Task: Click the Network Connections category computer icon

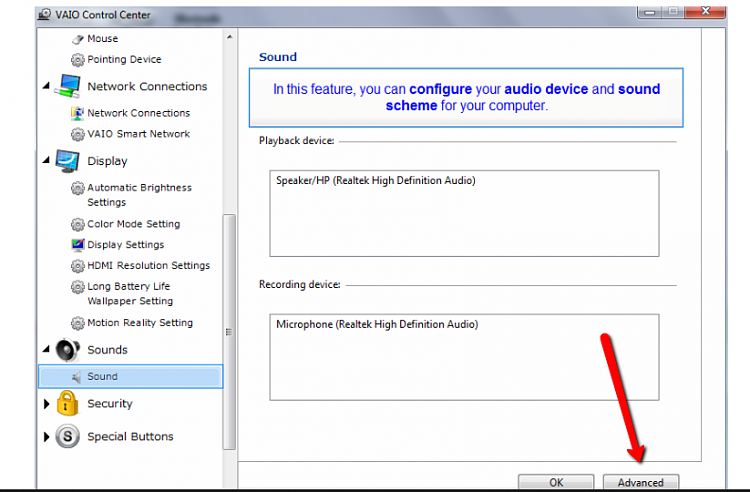Action: (x=68, y=86)
